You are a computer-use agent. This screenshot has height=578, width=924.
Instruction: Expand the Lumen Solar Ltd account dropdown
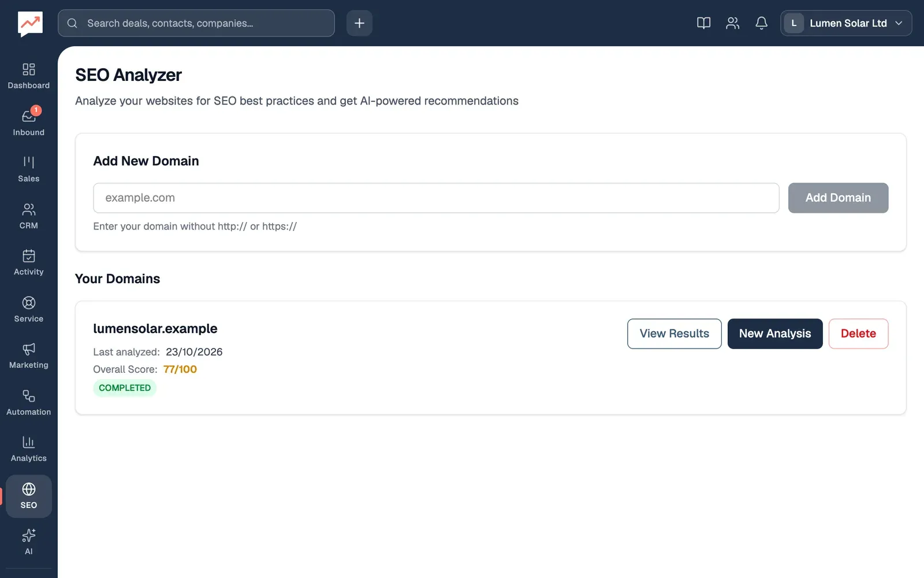tap(846, 23)
